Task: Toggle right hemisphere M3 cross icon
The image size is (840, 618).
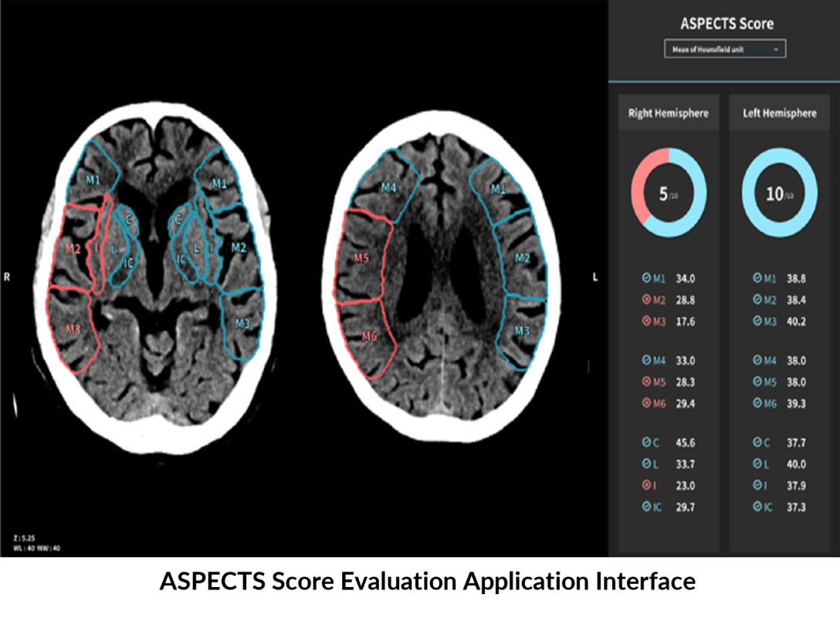Action: point(646,321)
